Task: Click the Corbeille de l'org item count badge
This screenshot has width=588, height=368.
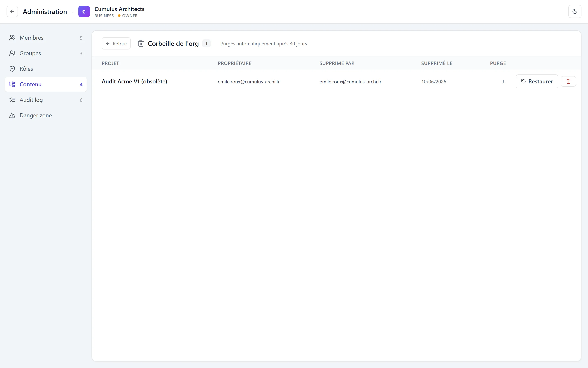Action: click(x=206, y=44)
